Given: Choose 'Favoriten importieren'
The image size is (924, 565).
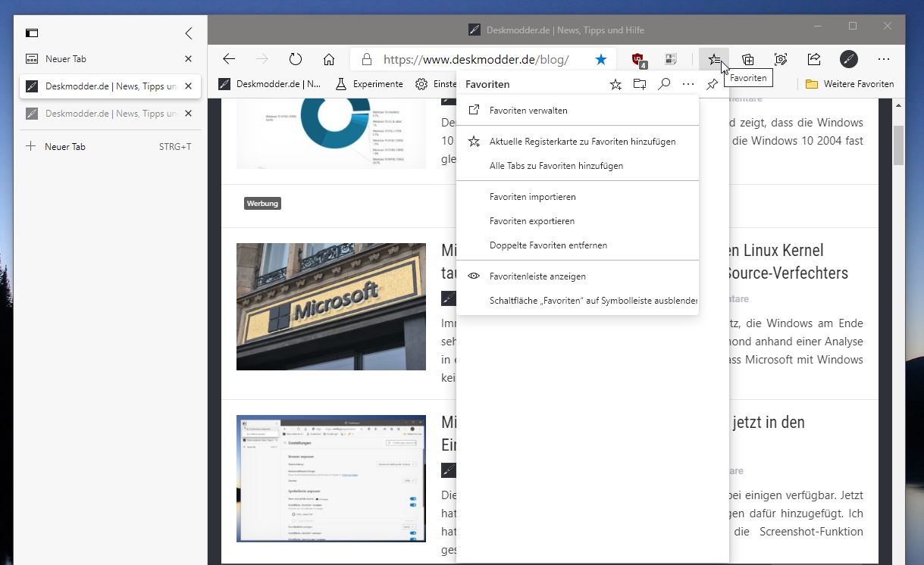Looking at the screenshot, I should tap(578, 197).
